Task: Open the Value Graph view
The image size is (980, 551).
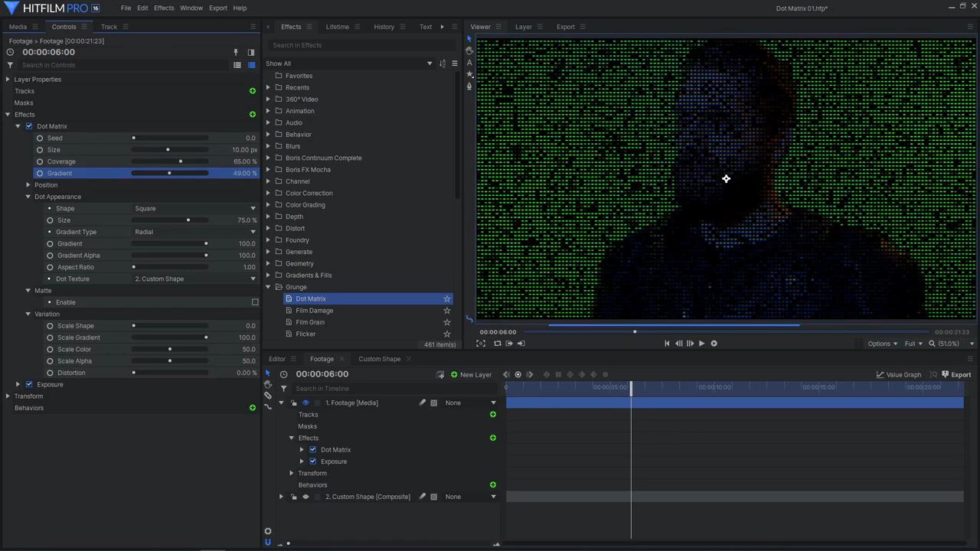Action: point(899,375)
